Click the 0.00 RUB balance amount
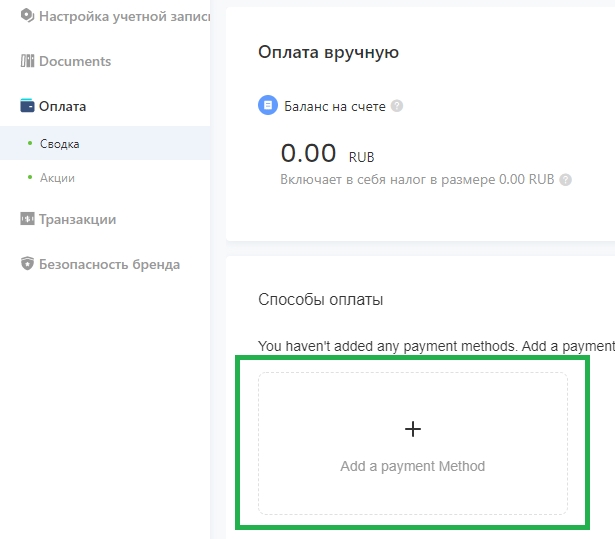 [x=328, y=153]
